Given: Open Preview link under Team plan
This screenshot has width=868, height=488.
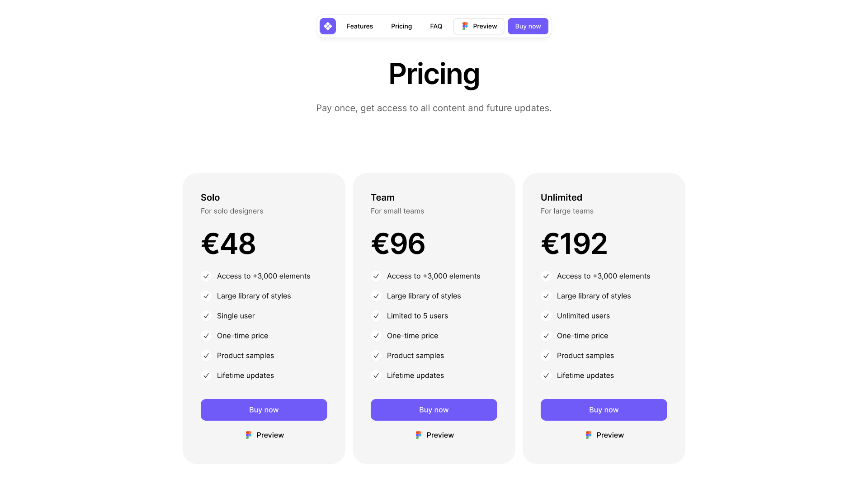Looking at the screenshot, I should click(x=434, y=435).
